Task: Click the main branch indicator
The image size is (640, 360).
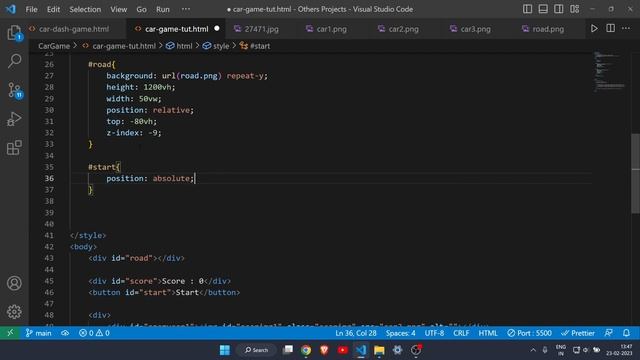Action: tap(38, 333)
